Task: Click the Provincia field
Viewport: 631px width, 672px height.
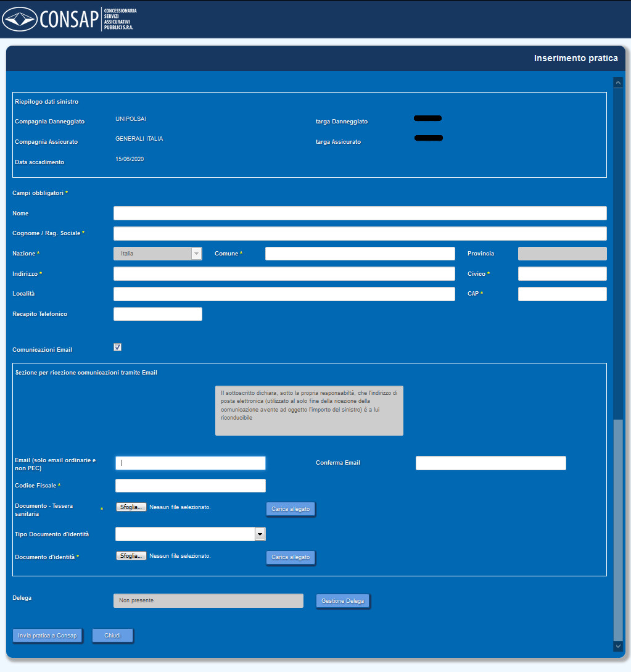Action: point(562,253)
